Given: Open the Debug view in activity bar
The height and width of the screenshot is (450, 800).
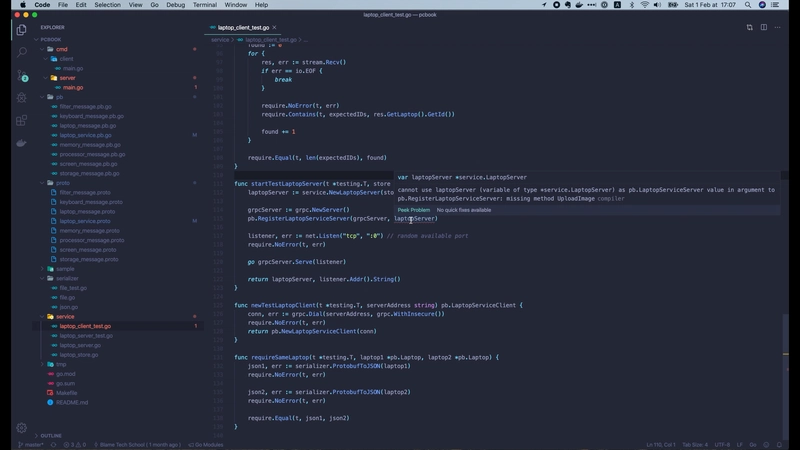Looking at the screenshot, I should point(21,97).
